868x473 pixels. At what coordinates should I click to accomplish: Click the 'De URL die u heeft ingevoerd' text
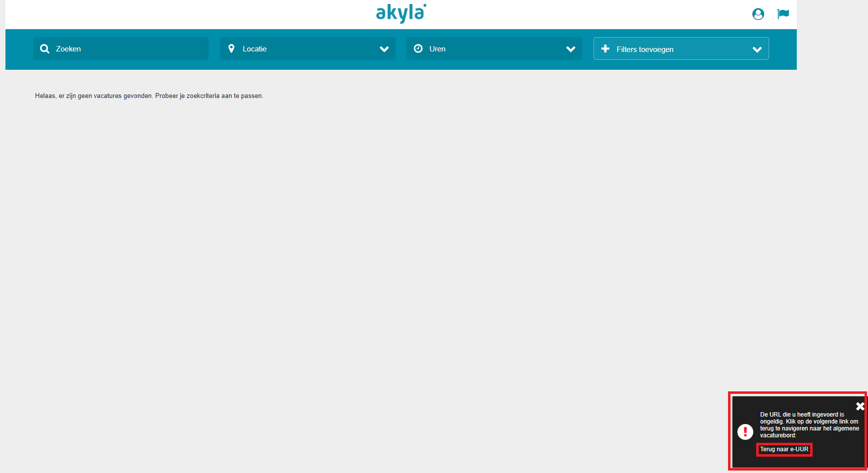(x=810, y=425)
